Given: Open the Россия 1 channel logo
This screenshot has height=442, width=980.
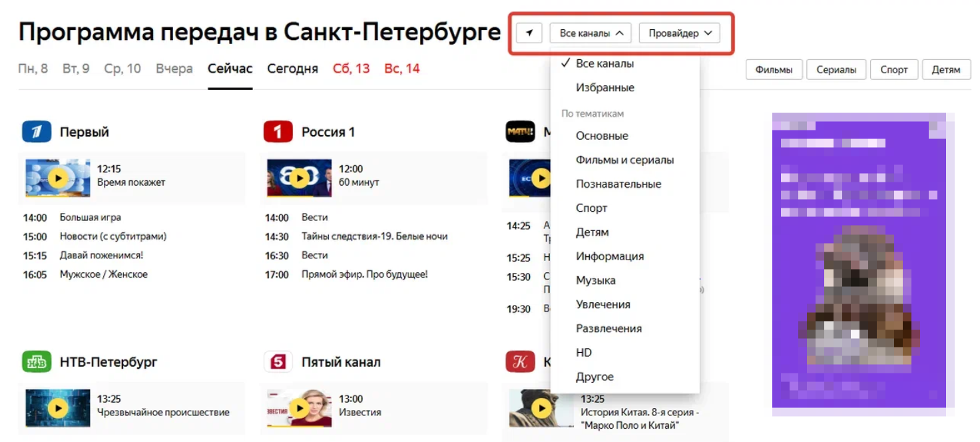Looking at the screenshot, I should click(x=278, y=132).
